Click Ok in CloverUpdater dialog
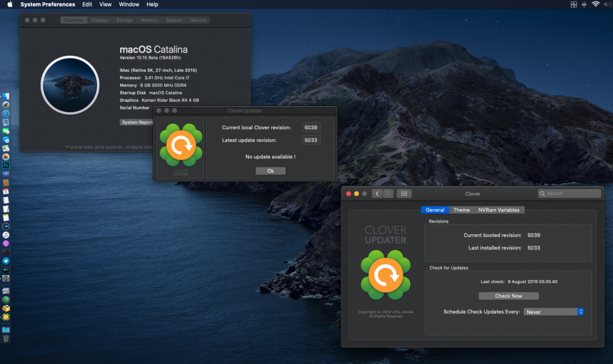 [270, 171]
